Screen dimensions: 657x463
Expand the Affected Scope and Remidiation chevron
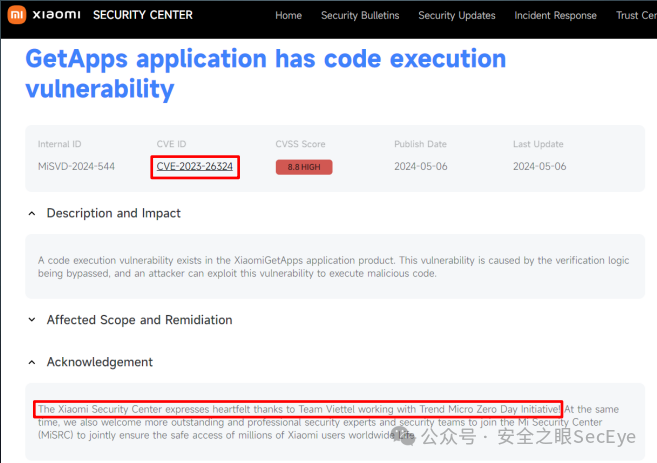(32, 320)
